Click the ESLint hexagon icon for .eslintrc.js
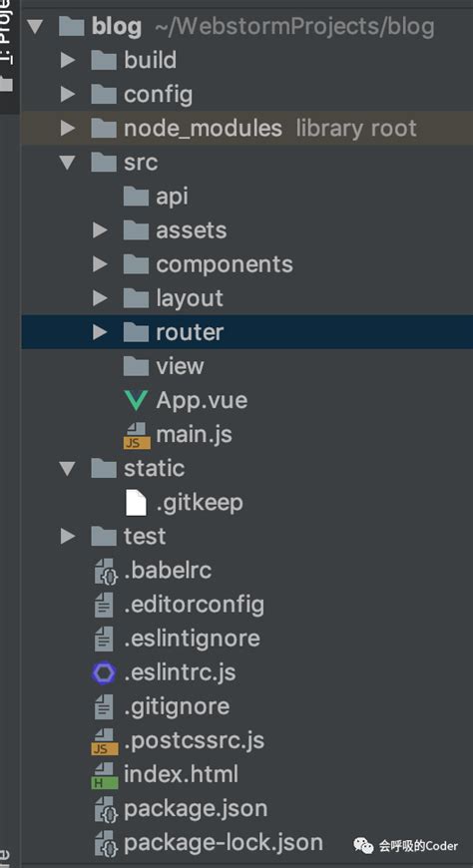Viewport: 473px width, 868px height. click(104, 673)
